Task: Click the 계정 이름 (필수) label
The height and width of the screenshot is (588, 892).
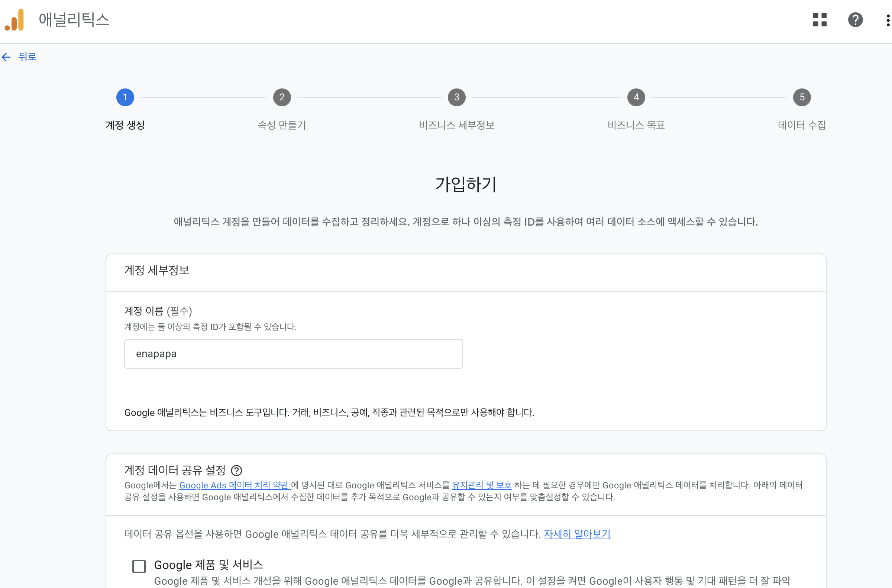Action: pos(158,311)
